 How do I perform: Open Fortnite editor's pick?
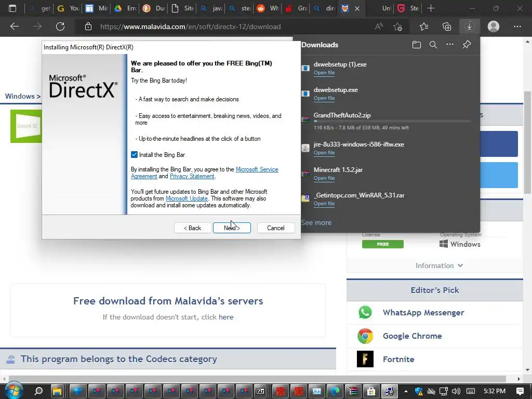pyautogui.click(x=398, y=360)
